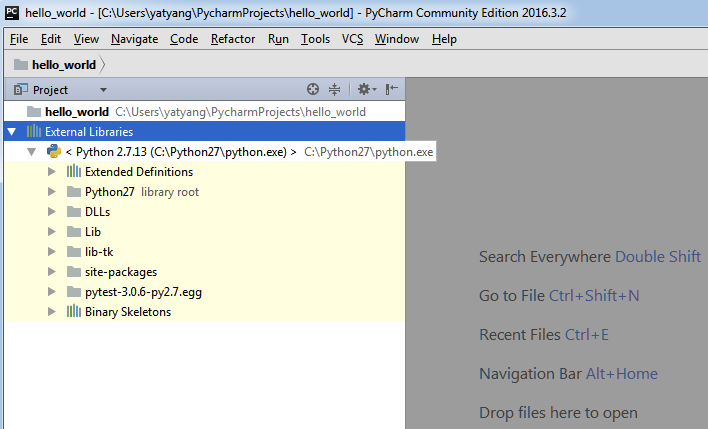Click the Go to File hint text
The height and width of the screenshot is (429, 708).
(559, 296)
